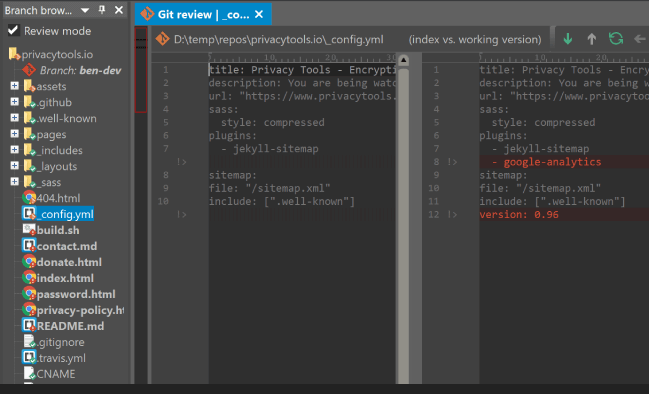
Task: Jump to next difference with green down arrow
Action: tap(568, 39)
